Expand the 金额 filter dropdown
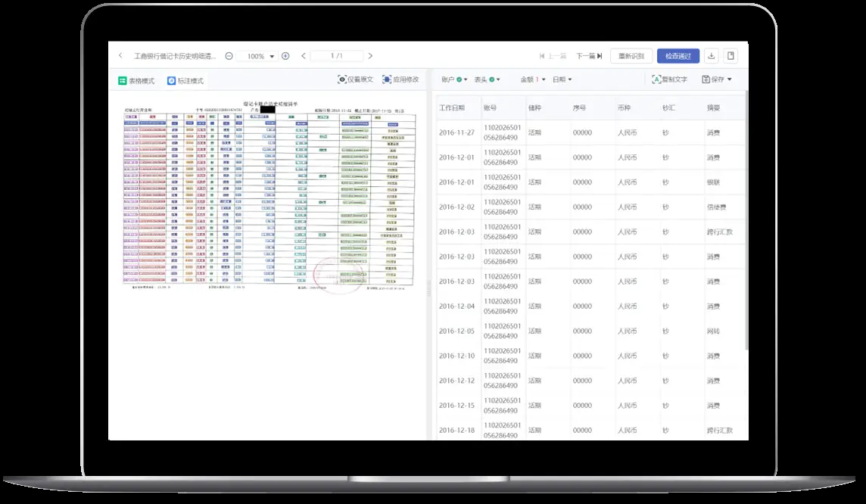Viewport: 866px width, 504px height. point(532,79)
